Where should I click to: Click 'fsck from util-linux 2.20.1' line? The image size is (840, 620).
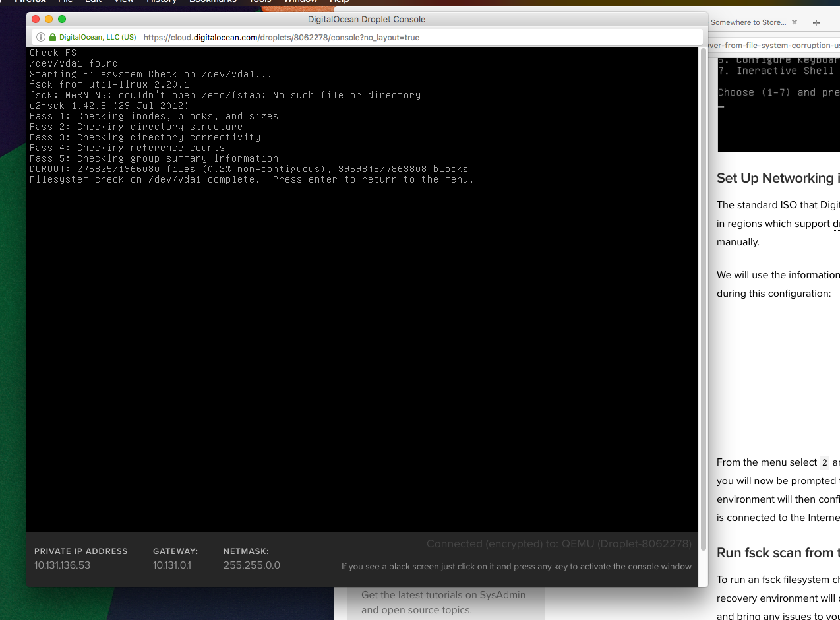109,84
